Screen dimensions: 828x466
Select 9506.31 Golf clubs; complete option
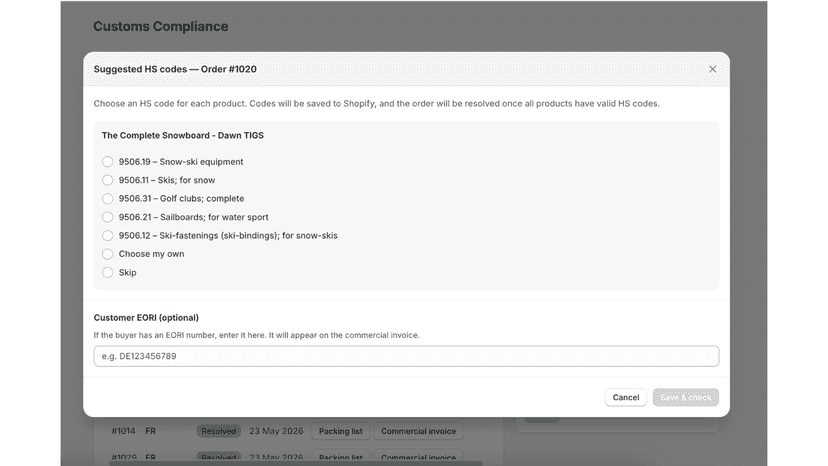pos(108,199)
